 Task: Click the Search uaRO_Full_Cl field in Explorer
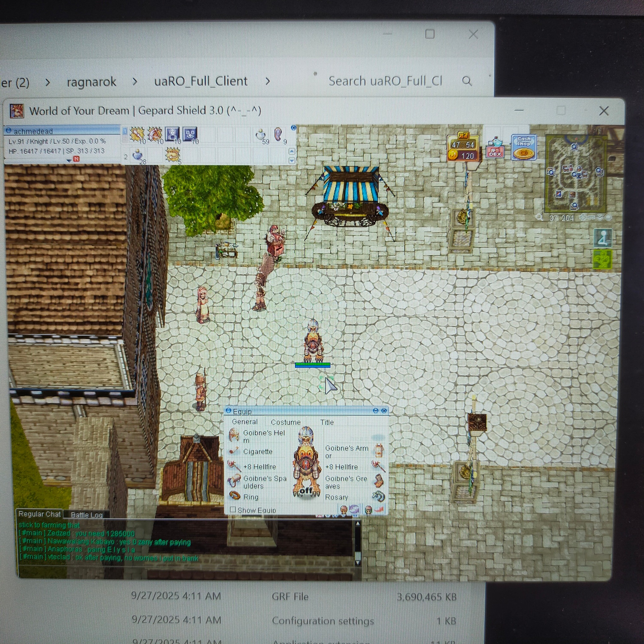[x=385, y=81]
